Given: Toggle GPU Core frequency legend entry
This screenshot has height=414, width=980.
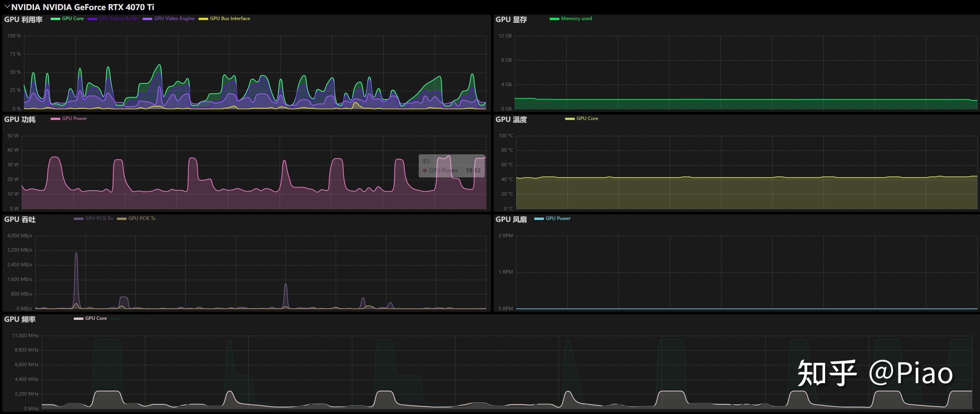Looking at the screenshot, I should [x=90, y=318].
